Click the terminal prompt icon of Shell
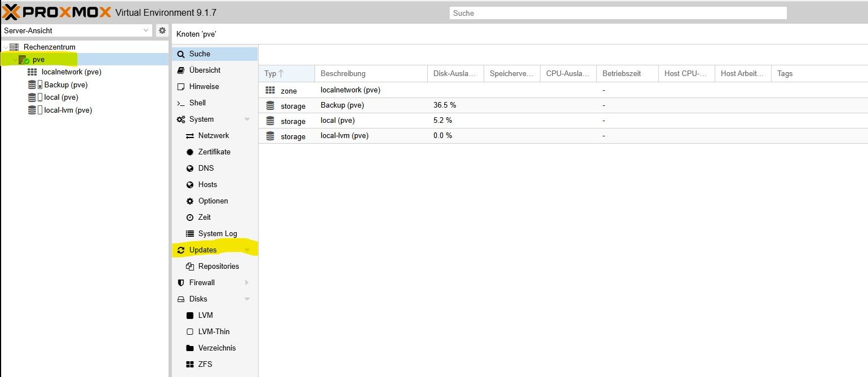The width and height of the screenshot is (868, 377). click(x=181, y=103)
